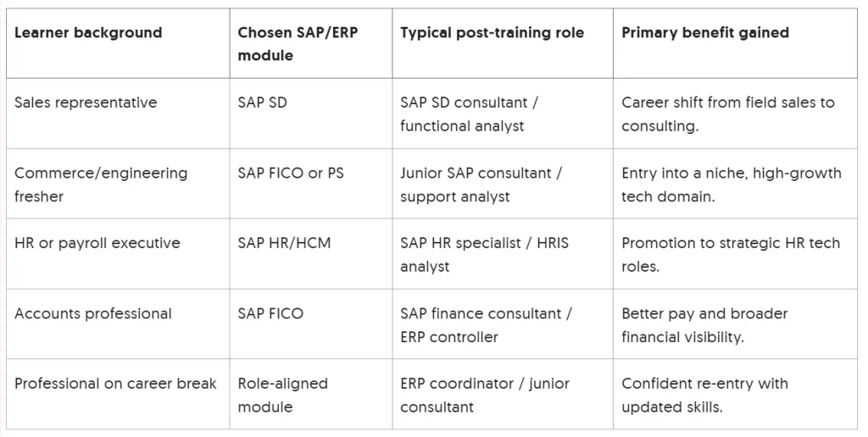
Task: Click the 'SAP FICO or PS' cell
Action: pos(291,173)
